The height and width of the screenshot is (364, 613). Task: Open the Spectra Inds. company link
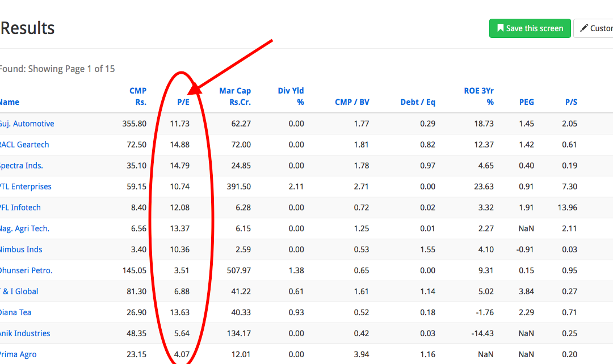pyautogui.click(x=21, y=166)
